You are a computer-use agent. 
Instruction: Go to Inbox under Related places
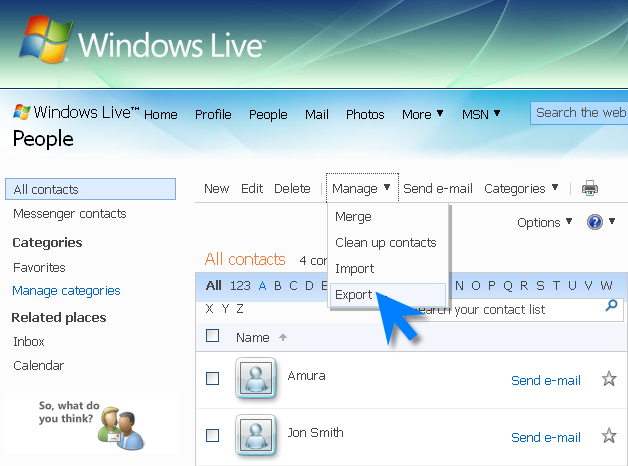[x=28, y=341]
